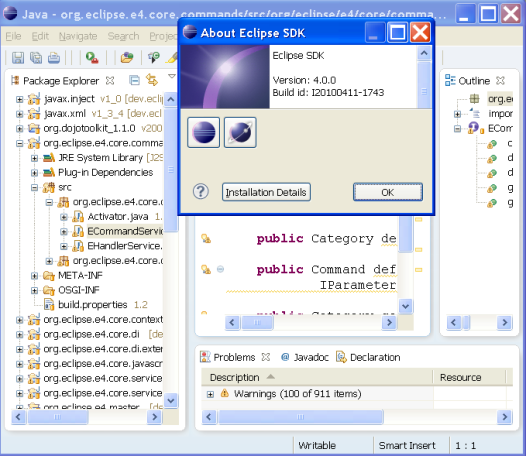Close the Problems view tab

(x=266, y=357)
